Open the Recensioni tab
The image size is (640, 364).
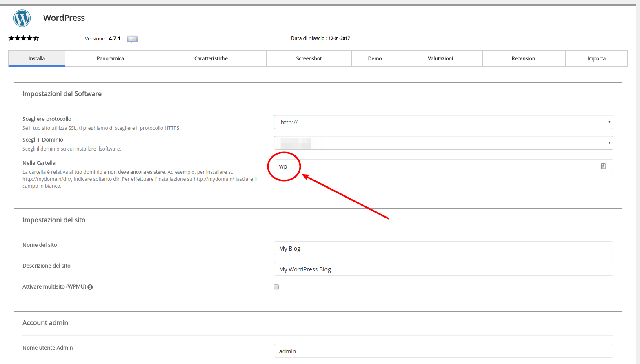click(524, 58)
